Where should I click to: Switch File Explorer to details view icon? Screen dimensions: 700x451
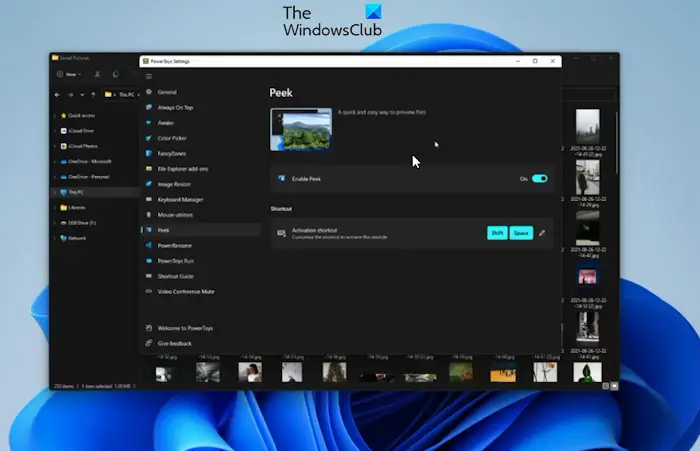pyautogui.click(x=606, y=386)
